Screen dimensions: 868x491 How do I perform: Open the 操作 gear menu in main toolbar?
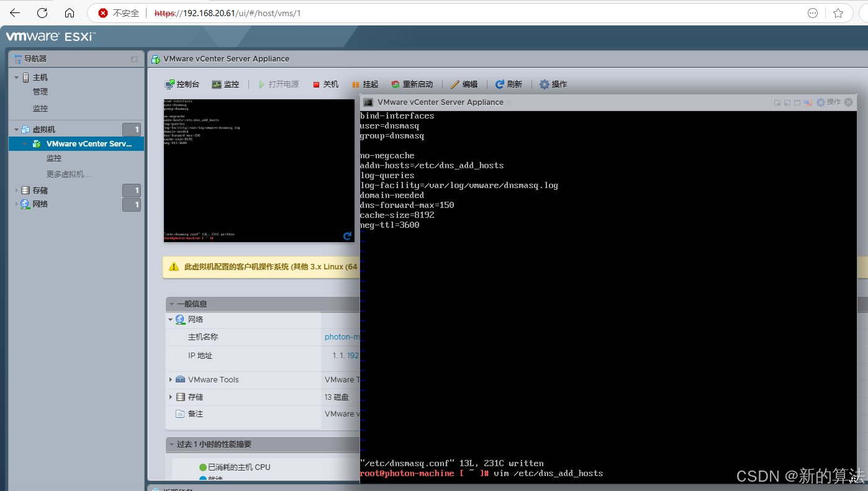[x=553, y=84]
